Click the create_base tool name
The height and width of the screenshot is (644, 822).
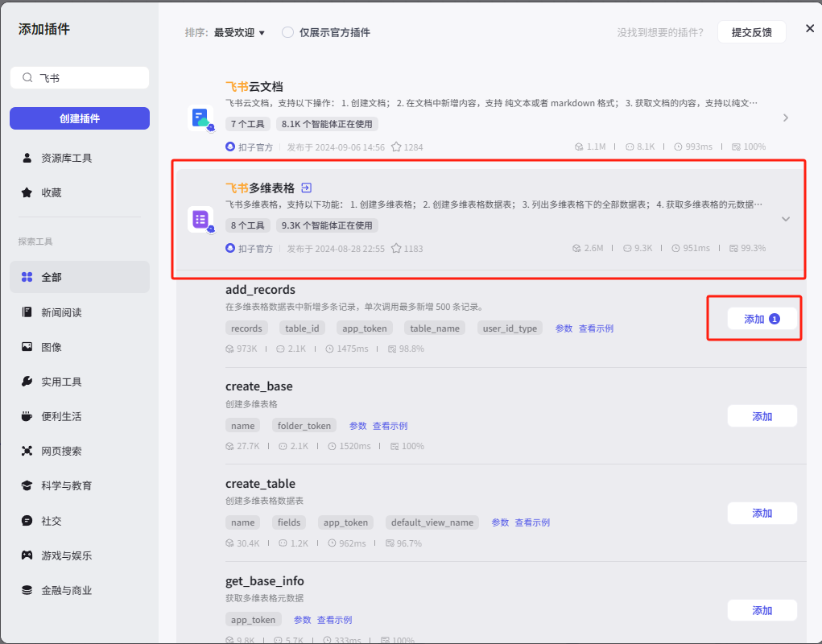coord(259,386)
